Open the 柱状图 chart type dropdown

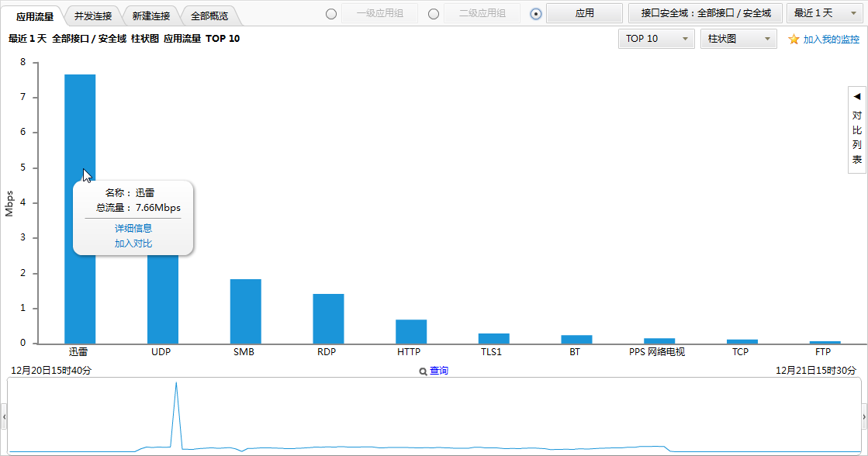tap(738, 39)
